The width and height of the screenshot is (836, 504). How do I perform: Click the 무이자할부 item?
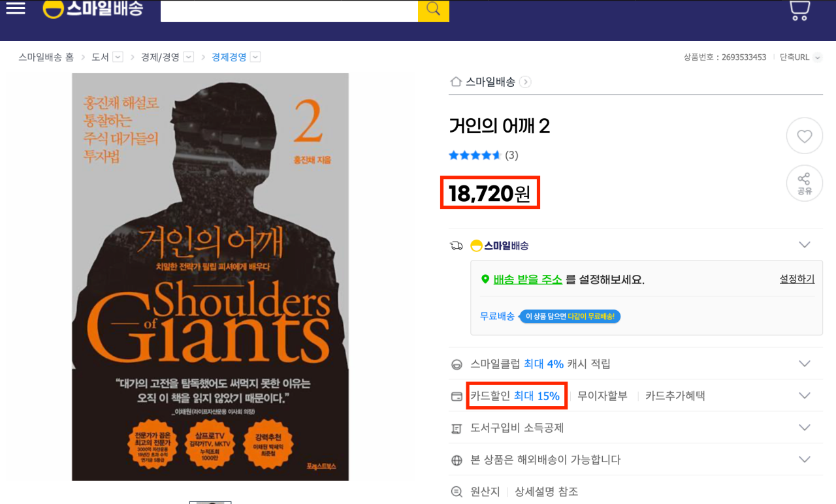[602, 396]
